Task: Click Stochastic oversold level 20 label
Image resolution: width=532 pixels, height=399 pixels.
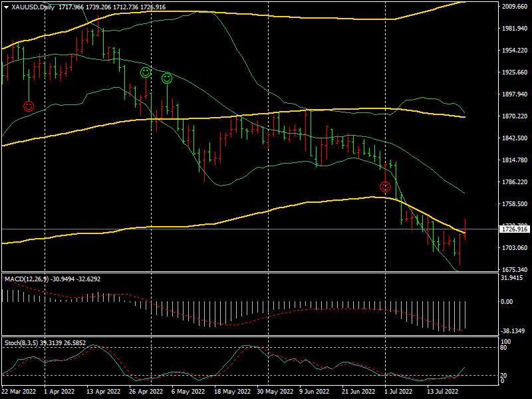Action: click(x=504, y=375)
